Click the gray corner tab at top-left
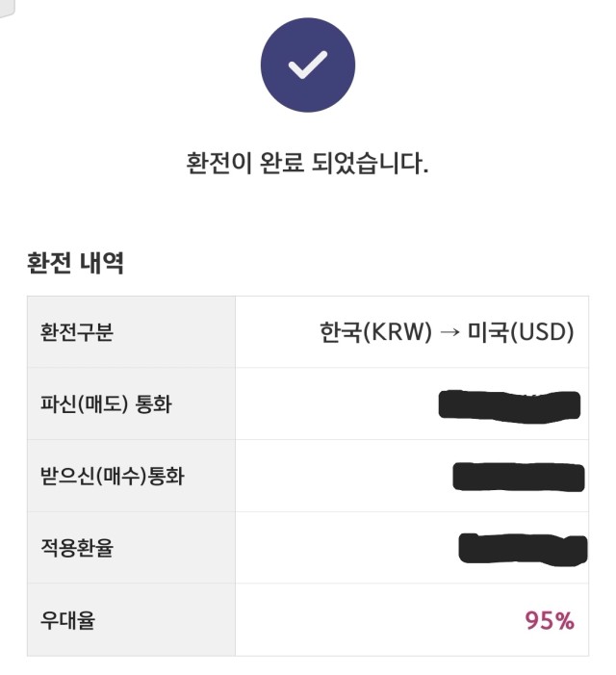 (7, 8)
